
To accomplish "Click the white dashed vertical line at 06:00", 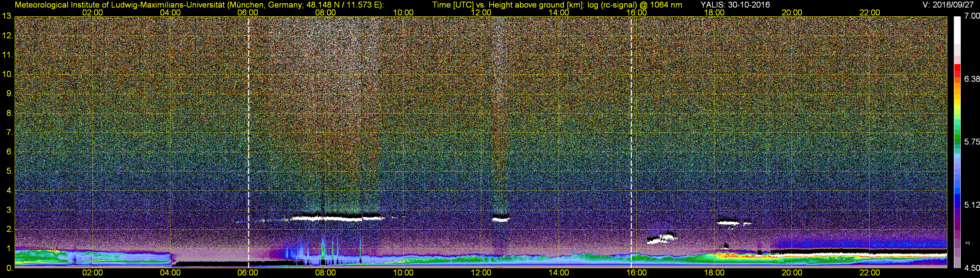I will coord(248,141).
